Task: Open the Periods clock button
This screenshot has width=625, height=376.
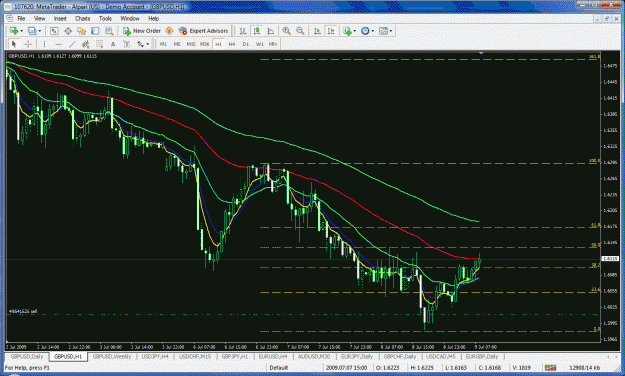Action: (x=365, y=31)
